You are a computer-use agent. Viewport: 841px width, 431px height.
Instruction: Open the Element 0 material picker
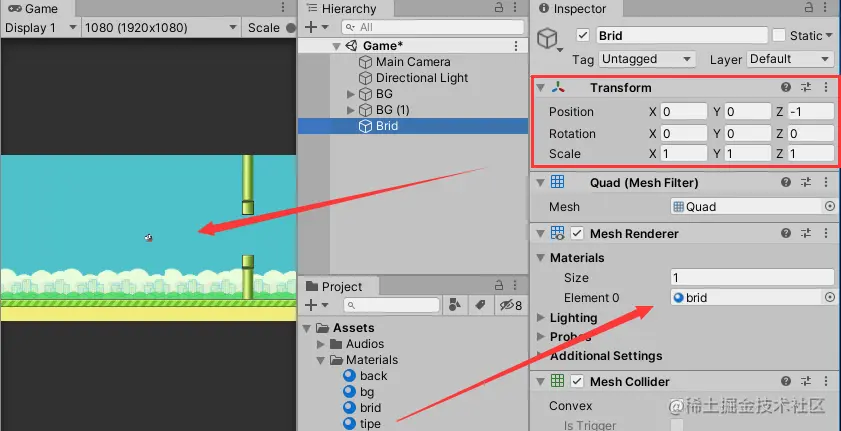click(830, 297)
